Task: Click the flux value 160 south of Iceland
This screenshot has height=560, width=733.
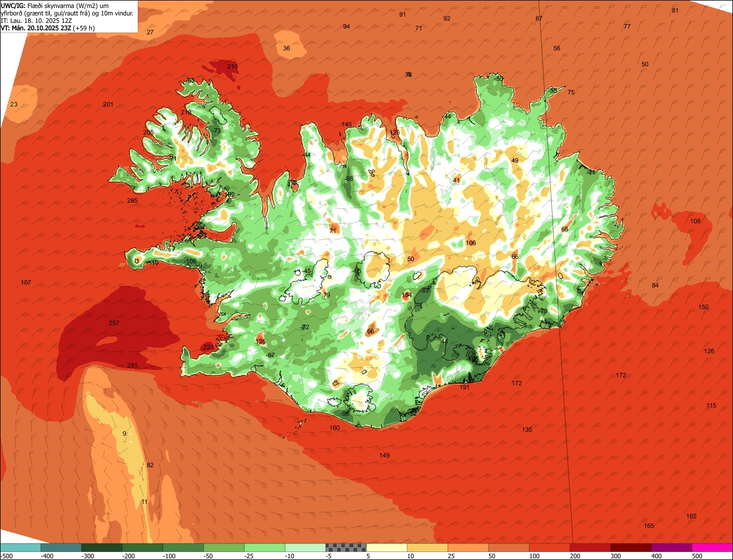Action: 334,428
